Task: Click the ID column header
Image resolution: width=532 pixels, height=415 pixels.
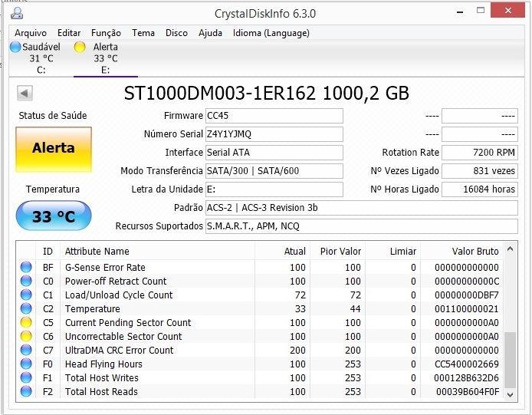Action: [48, 252]
